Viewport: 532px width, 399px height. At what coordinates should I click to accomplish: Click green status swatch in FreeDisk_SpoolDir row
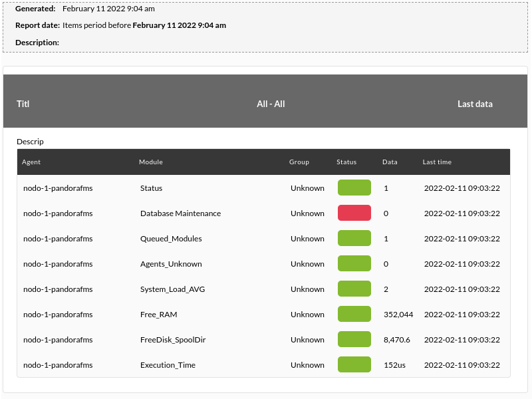click(354, 339)
